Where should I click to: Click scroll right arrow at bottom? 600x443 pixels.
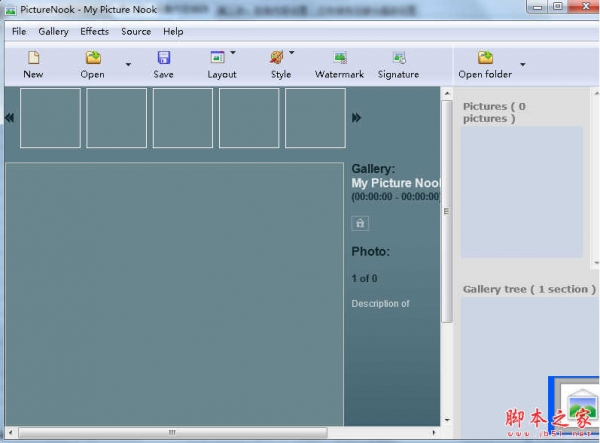[x=434, y=433]
